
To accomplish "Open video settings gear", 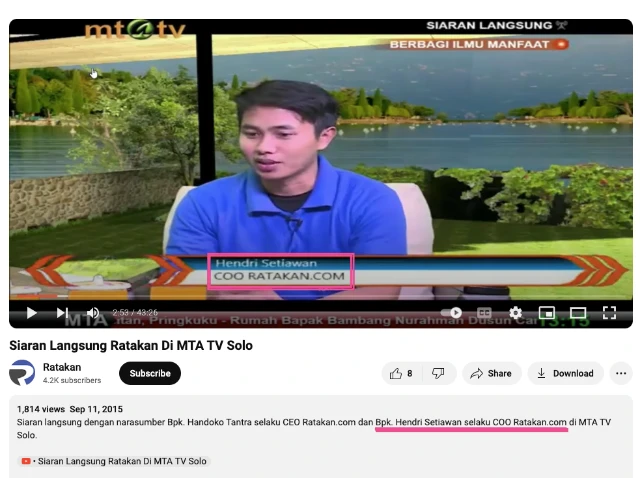I will coord(516,313).
